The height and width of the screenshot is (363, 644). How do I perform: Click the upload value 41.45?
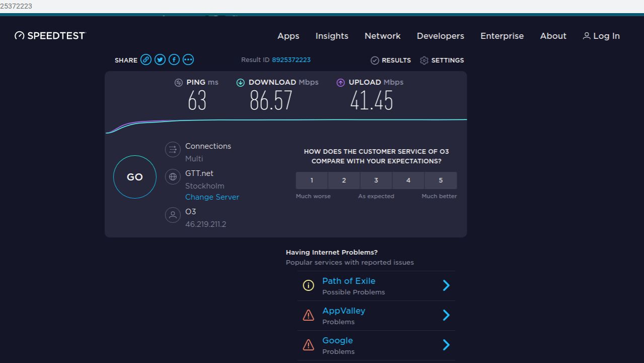(x=372, y=101)
